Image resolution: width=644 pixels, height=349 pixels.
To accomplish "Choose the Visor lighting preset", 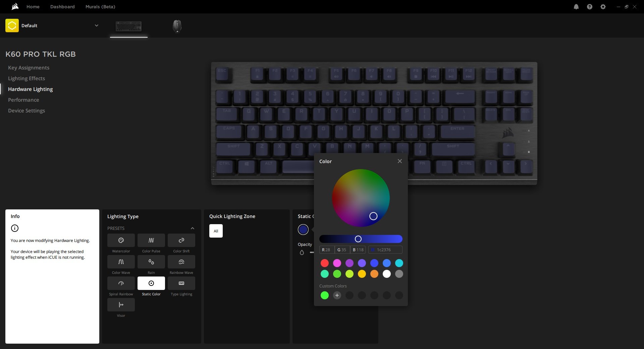I will click(x=121, y=305).
